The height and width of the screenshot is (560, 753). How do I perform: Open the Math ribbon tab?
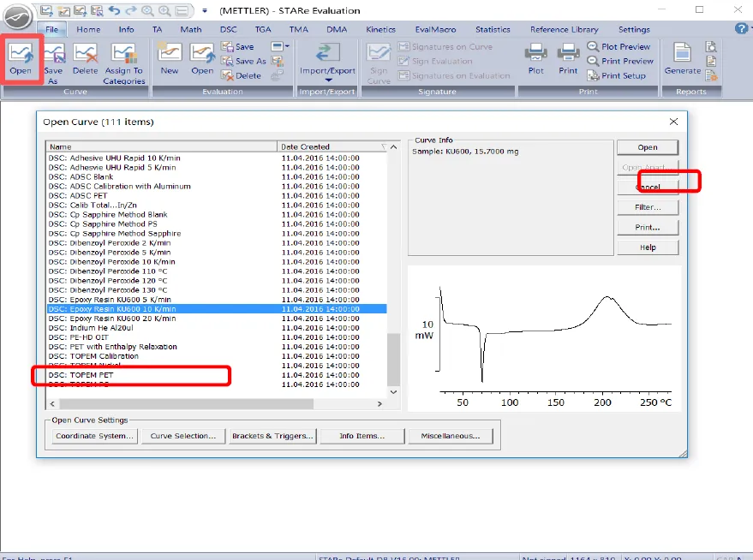[191, 29]
